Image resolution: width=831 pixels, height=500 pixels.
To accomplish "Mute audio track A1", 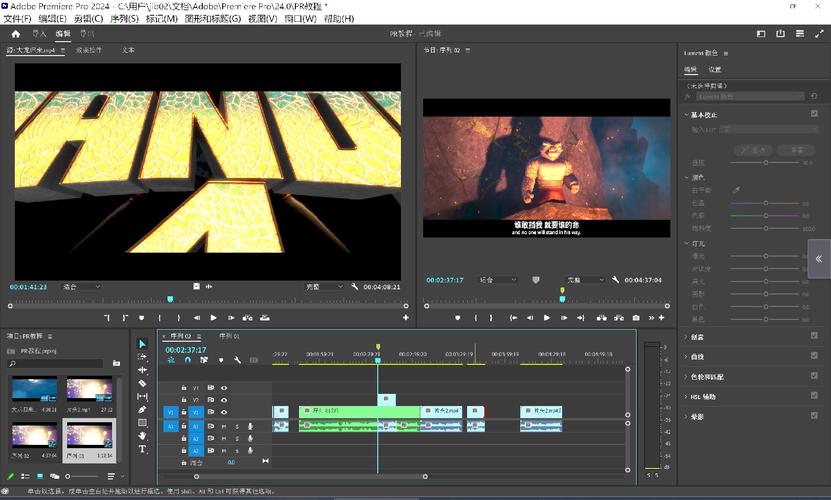I will tap(224, 426).
